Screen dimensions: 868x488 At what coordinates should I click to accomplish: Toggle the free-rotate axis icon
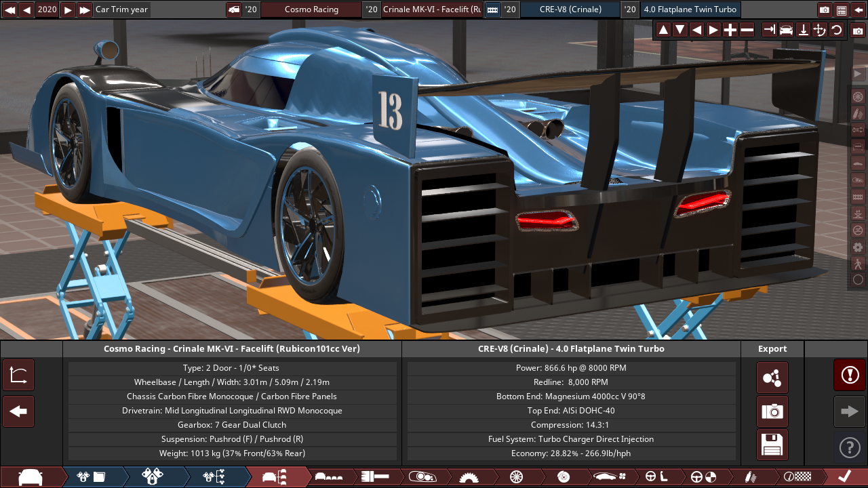[820, 29]
